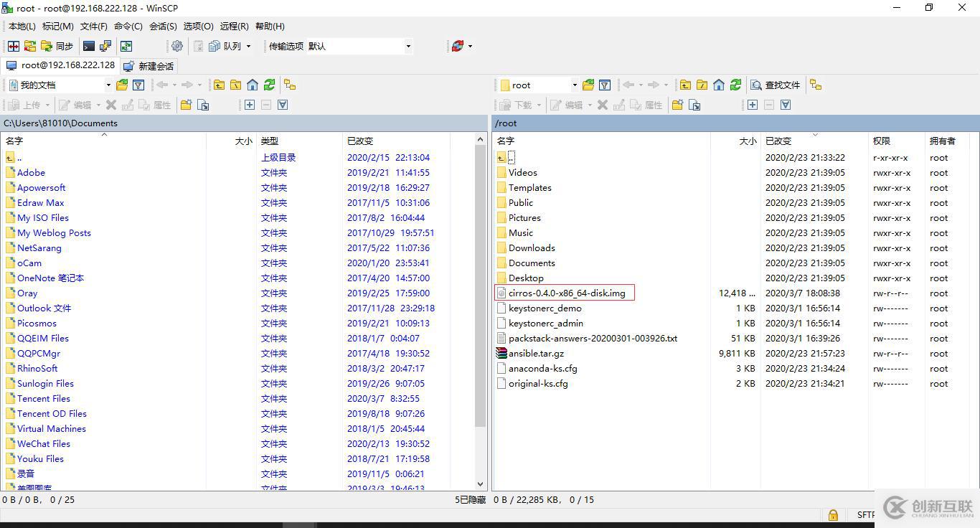Open a console with the terminal icon
The image size is (980, 528).
pos(90,46)
